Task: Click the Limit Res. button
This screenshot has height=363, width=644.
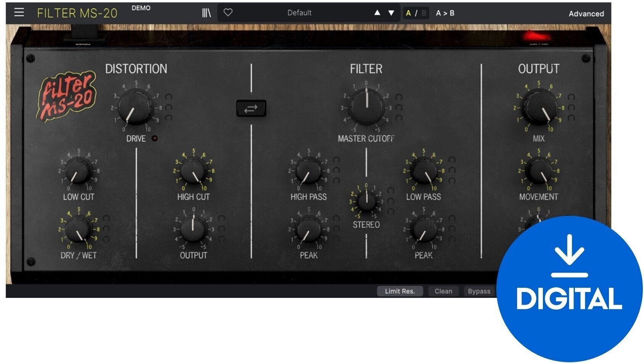Action: [x=400, y=291]
